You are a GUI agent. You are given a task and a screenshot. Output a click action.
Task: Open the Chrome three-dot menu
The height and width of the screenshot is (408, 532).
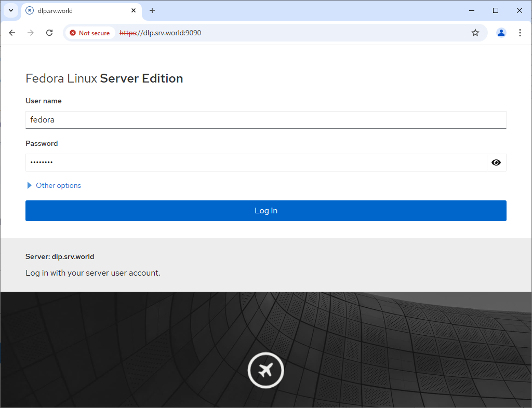coord(520,33)
